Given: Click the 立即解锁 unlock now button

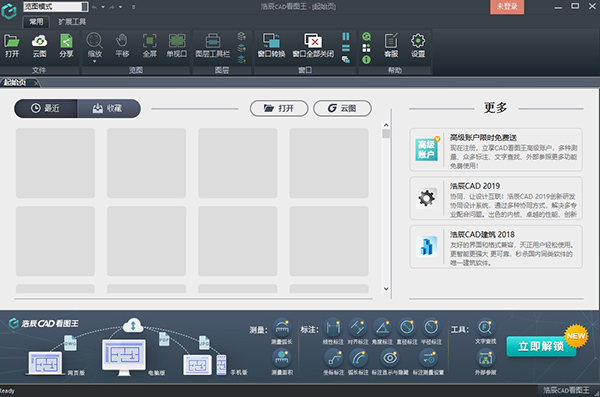Looking at the screenshot, I should (541, 346).
